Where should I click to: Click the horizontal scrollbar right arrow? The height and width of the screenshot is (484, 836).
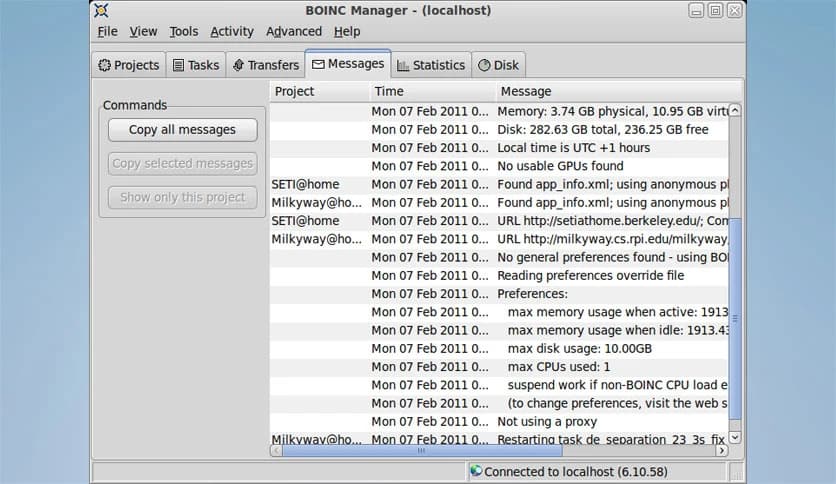[721, 451]
